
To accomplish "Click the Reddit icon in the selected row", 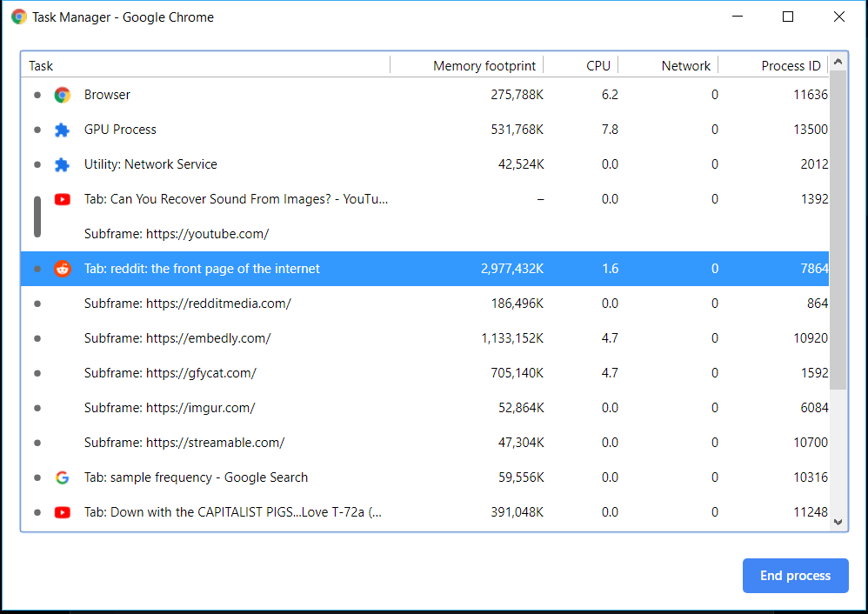I will pyautogui.click(x=62, y=269).
